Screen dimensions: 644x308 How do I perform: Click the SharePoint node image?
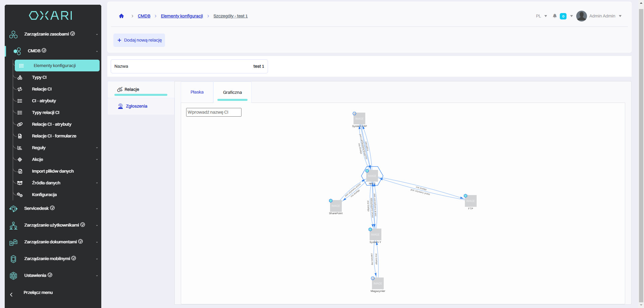click(336, 206)
